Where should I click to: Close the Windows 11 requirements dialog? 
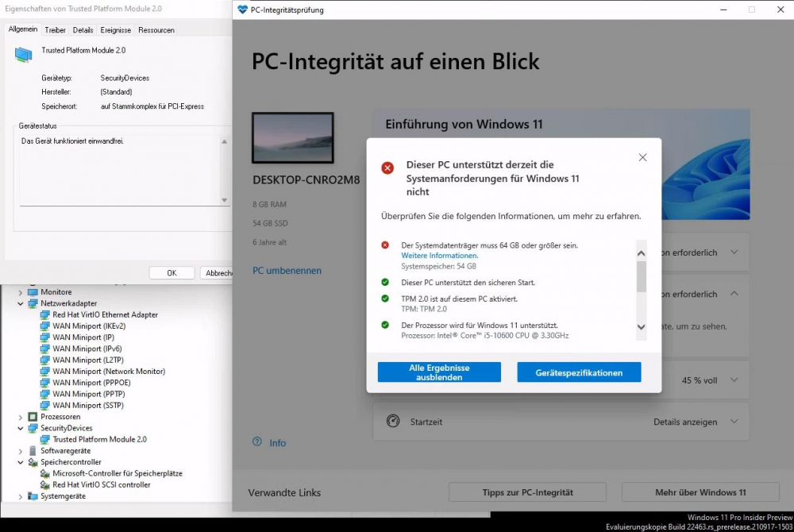pyautogui.click(x=642, y=157)
